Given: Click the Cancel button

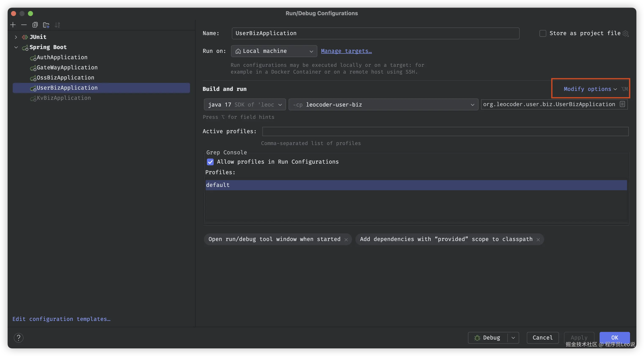Looking at the screenshot, I should click(542, 338).
